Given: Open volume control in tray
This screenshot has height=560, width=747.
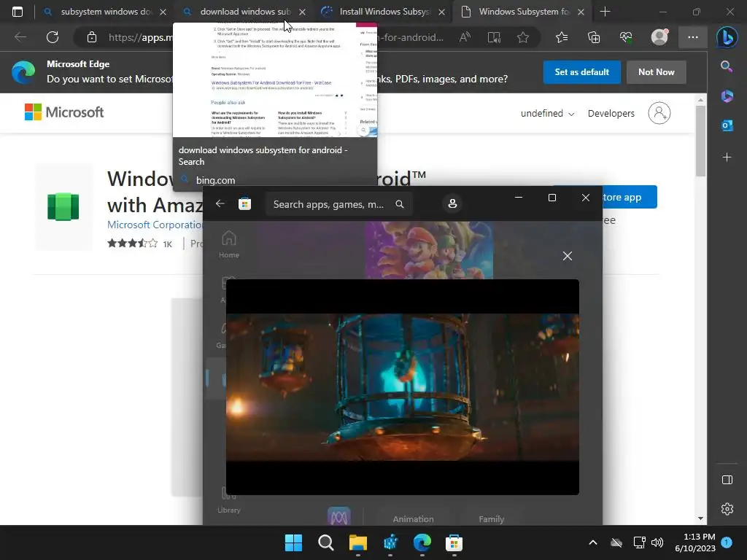Looking at the screenshot, I should pos(657,542).
